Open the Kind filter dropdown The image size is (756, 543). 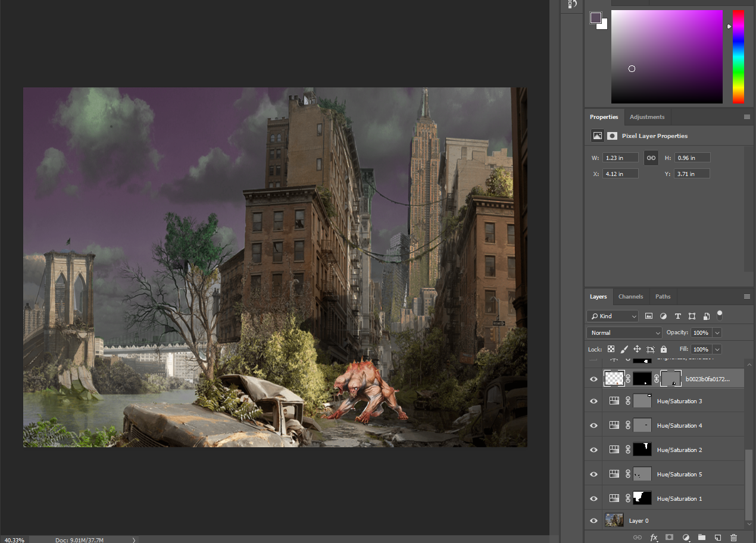(x=613, y=316)
